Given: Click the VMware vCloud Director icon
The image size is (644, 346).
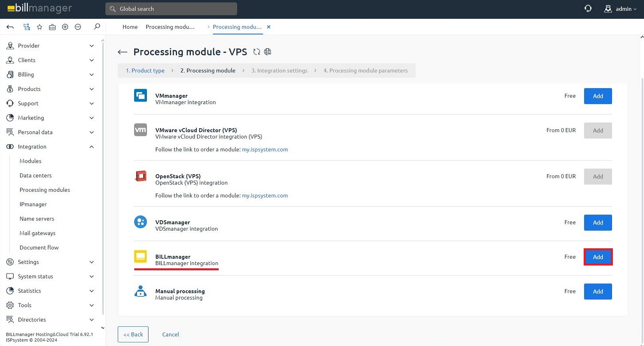Looking at the screenshot, I should click(x=140, y=130).
